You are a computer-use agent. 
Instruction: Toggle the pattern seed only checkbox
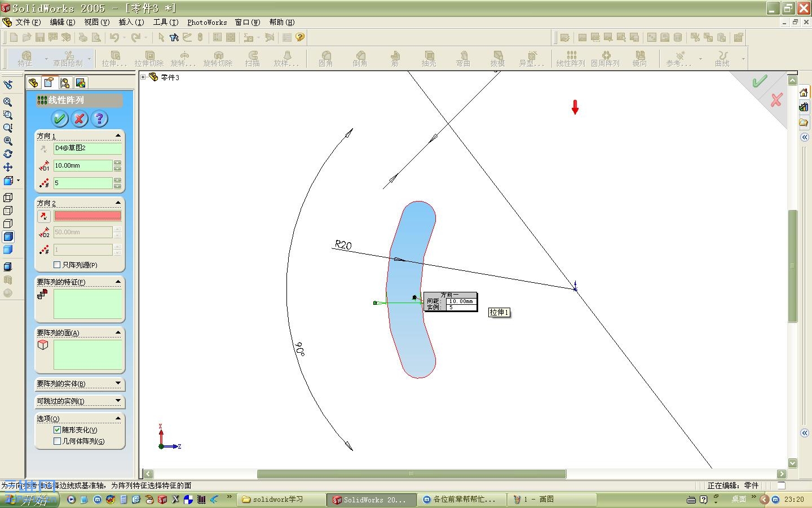(57, 265)
